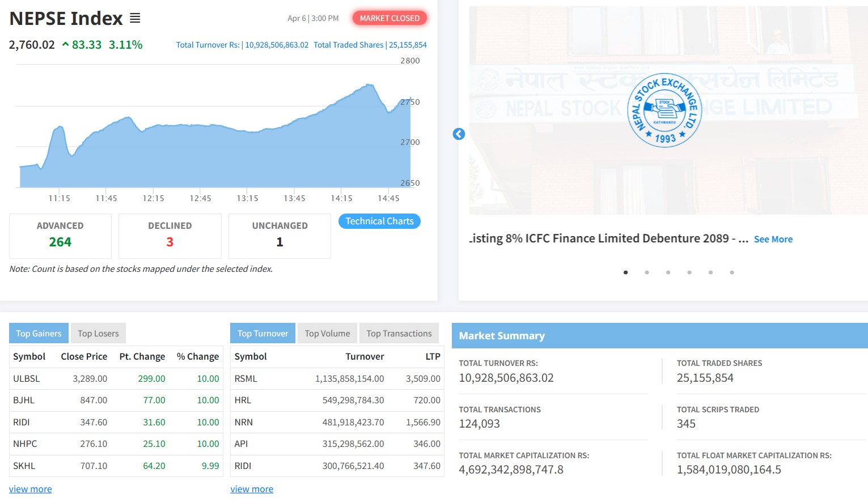This screenshot has height=499, width=868.
Task: Open Technical Charts button
Action: 379,221
